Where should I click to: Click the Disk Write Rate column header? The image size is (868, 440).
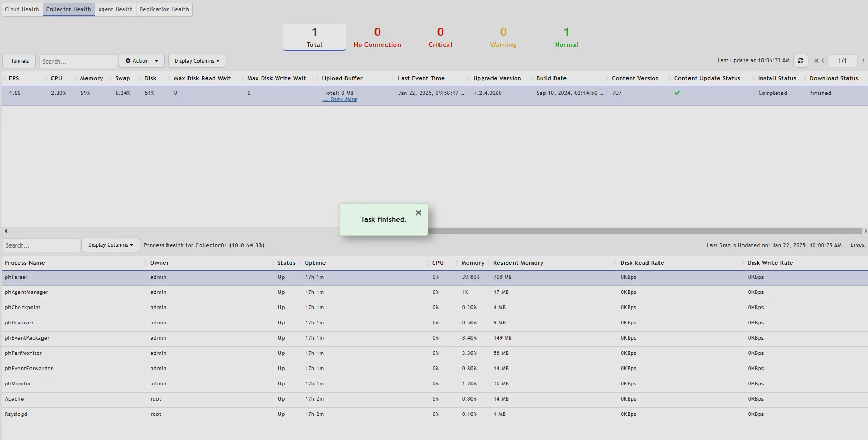coord(770,263)
